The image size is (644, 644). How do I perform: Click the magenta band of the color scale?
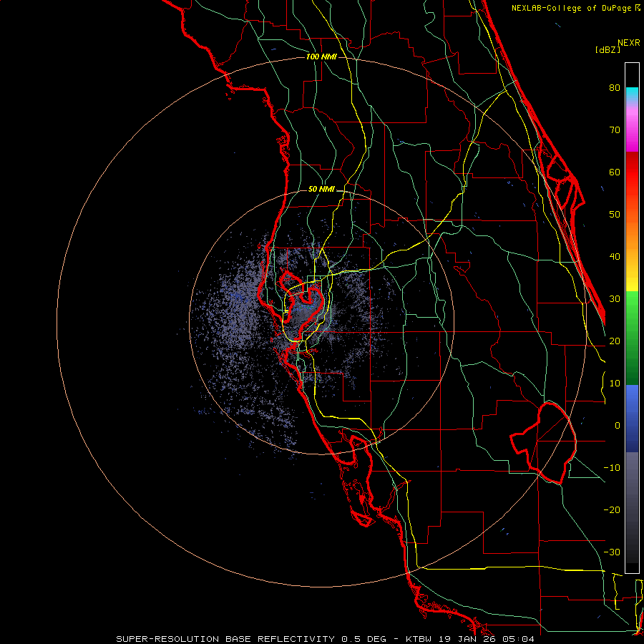pos(632,132)
